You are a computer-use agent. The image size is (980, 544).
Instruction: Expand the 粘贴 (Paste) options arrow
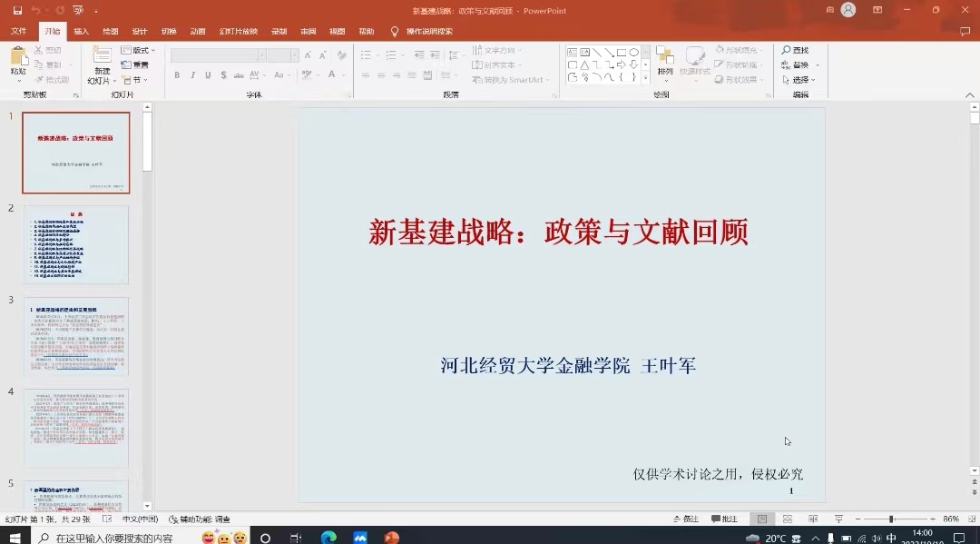19,81
